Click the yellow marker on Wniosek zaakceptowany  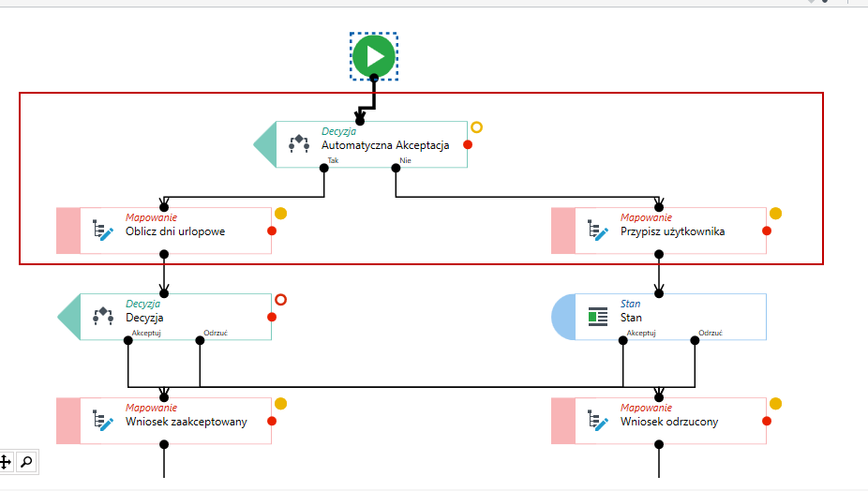(x=280, y=404)
